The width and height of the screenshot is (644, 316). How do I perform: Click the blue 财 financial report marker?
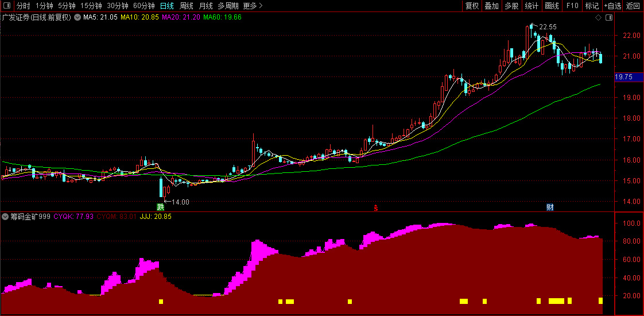coord(550,207)
